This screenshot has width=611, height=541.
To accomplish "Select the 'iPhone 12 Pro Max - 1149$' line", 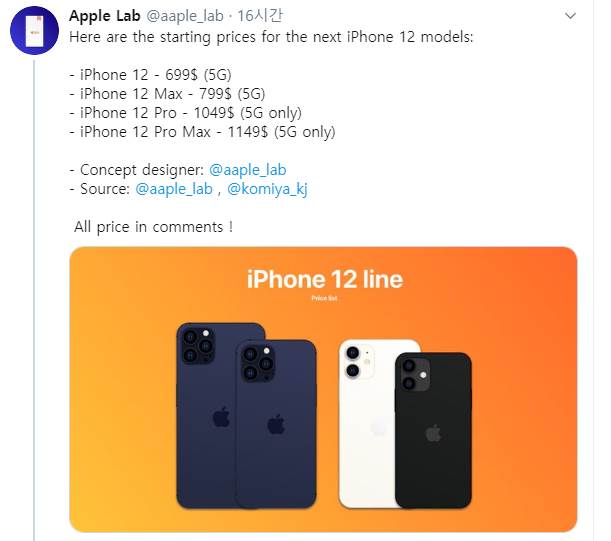I will (x=202, y=132).
